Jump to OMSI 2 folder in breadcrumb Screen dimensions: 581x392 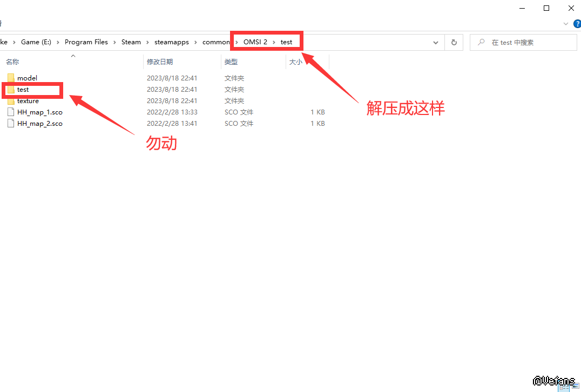tap(255, 42)
